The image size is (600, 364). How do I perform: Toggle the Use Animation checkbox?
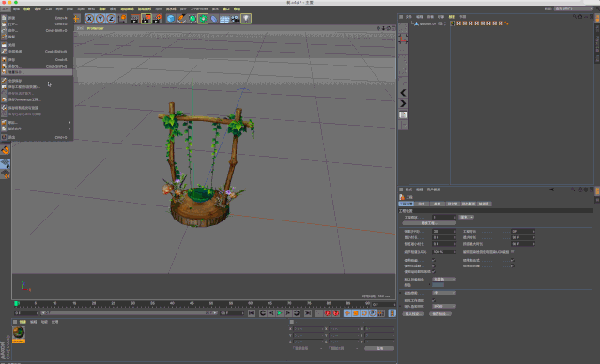434,260
